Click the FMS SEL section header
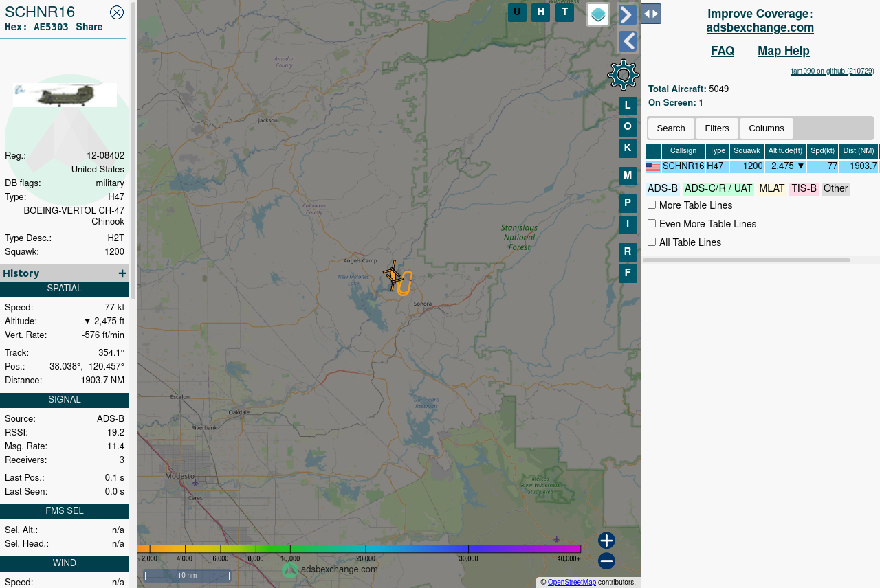 65,511
